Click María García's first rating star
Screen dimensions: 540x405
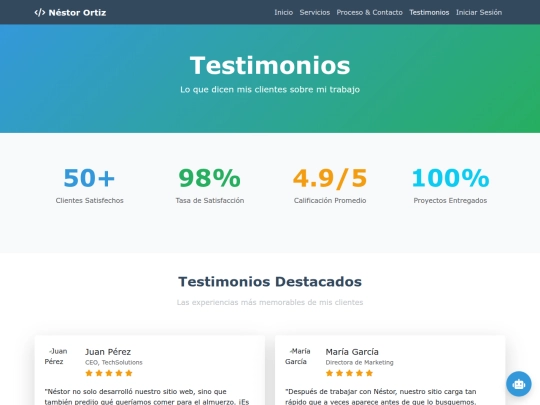[329, 373]
